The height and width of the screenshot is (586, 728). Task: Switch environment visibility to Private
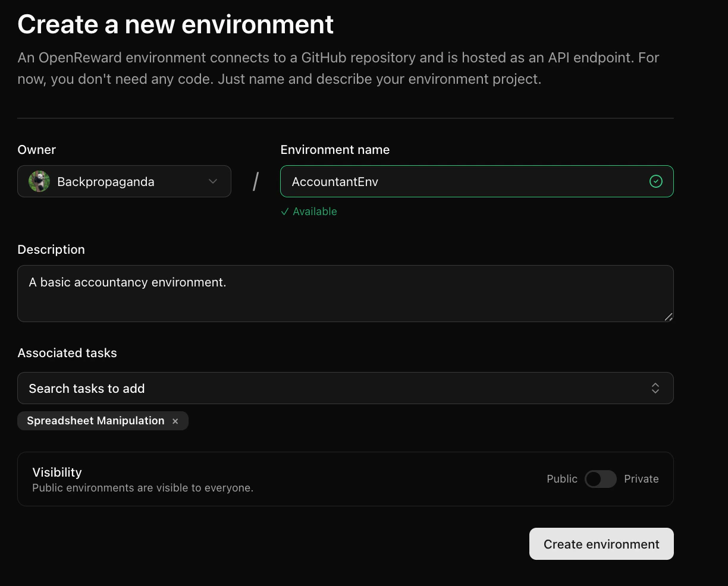click(x=601, y=479)
